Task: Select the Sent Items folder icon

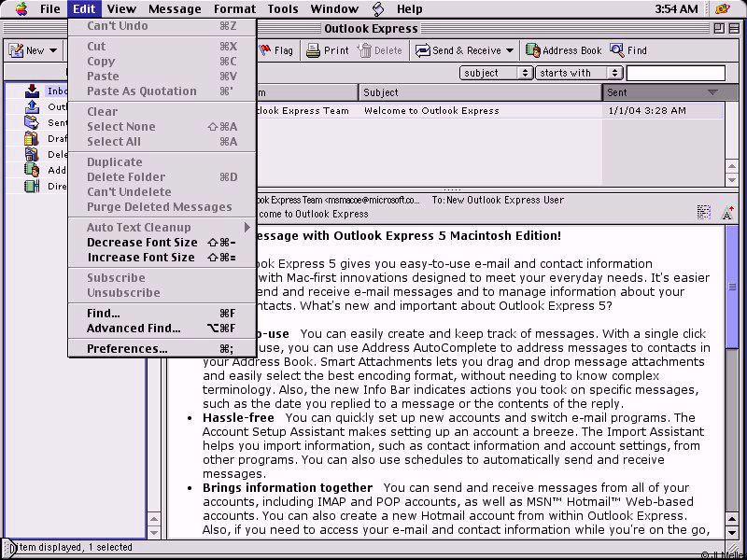Action: point(32,122)
